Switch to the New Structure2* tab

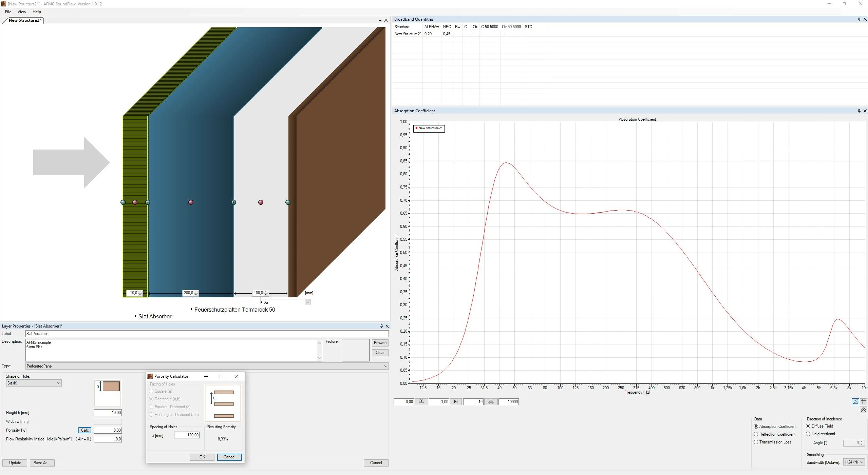tap(25, 20)
